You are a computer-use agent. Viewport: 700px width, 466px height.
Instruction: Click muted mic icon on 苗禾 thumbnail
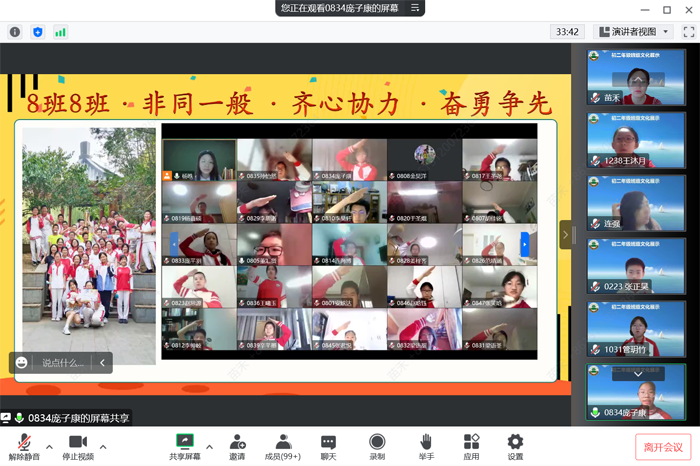click(x=595, y=97)
